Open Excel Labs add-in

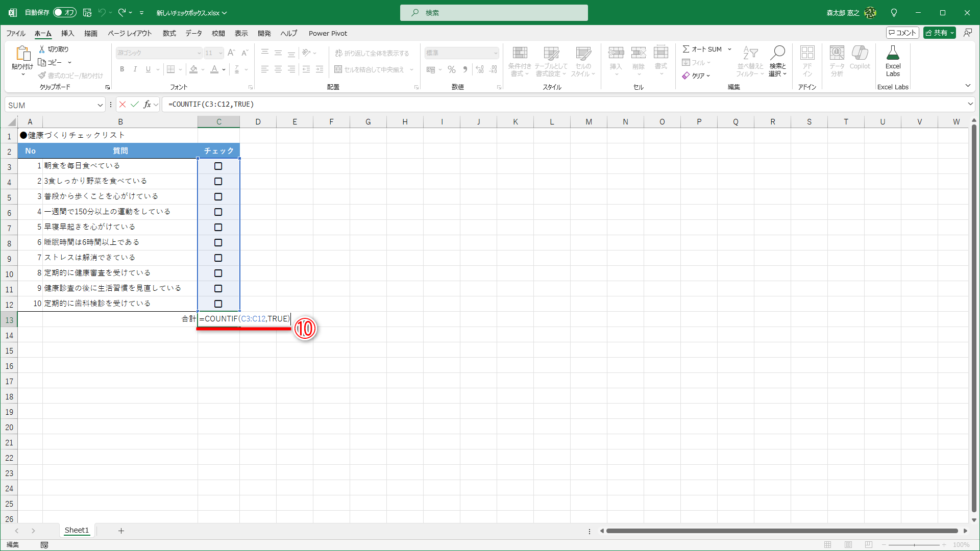(x=893, y=60)
